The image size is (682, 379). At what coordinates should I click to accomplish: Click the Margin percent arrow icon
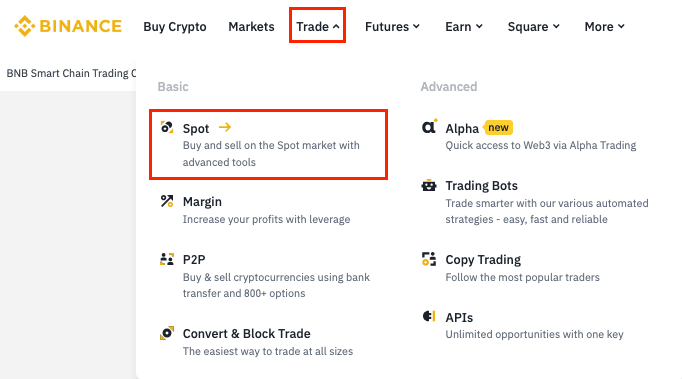[x=167, y=201]
